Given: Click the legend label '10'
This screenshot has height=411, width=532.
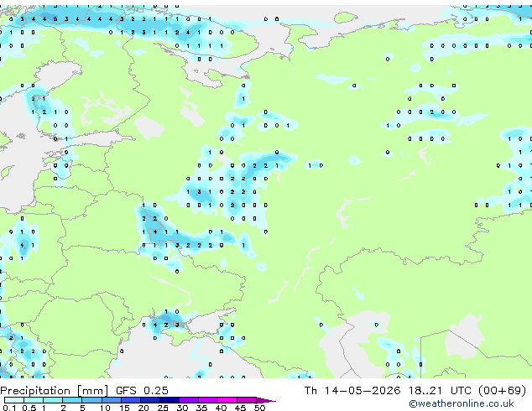Looking at the screenshot, I should [x=105, y=408].
